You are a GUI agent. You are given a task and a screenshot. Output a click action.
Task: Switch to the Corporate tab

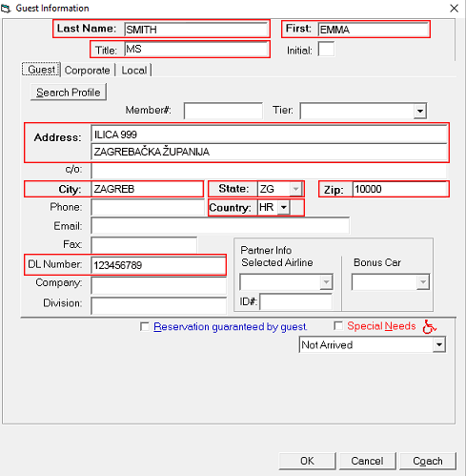(x=87, y=71)
